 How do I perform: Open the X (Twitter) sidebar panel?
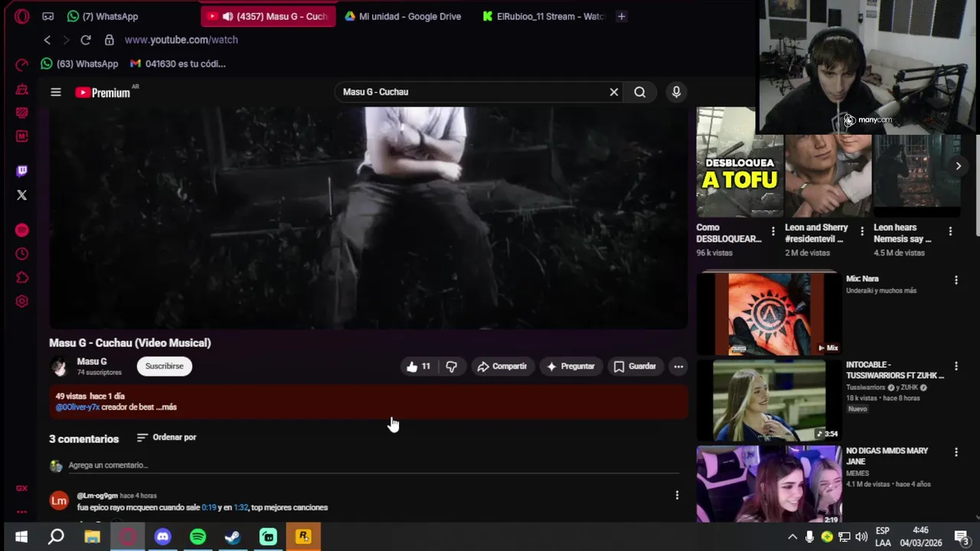[x=21, y=195]
